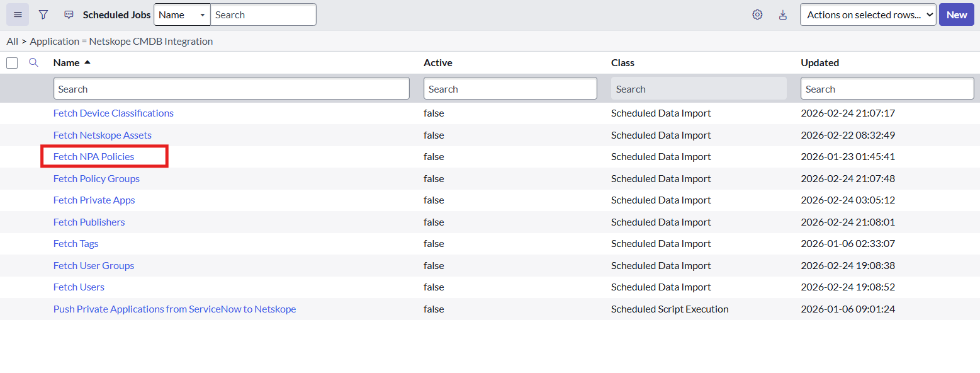This screenshot has width=980, height=373.
Task: Open Fetch Publishers job
Action: (x=89, y=222)
